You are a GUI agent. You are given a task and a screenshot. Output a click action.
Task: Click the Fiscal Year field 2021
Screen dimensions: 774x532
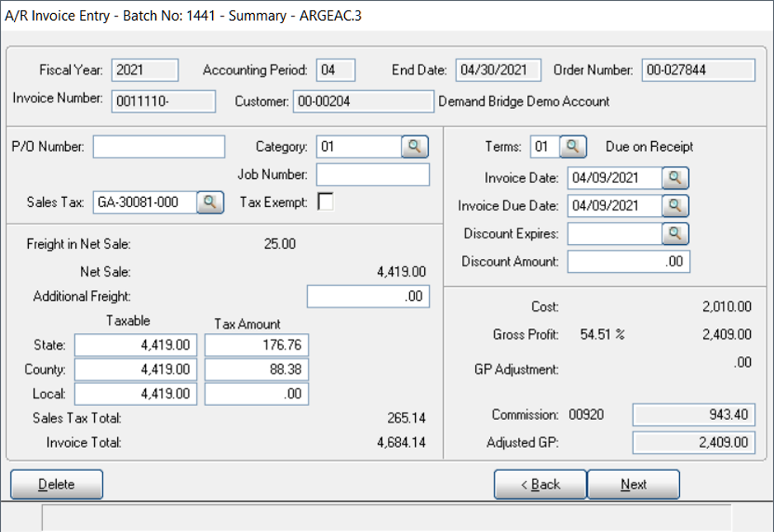tap(144, 70)
